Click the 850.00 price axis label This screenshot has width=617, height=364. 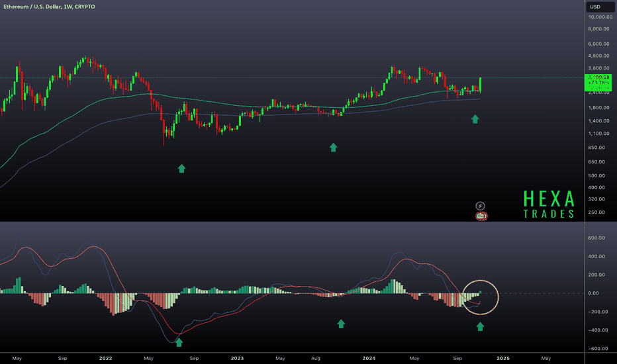pos(596,148)
